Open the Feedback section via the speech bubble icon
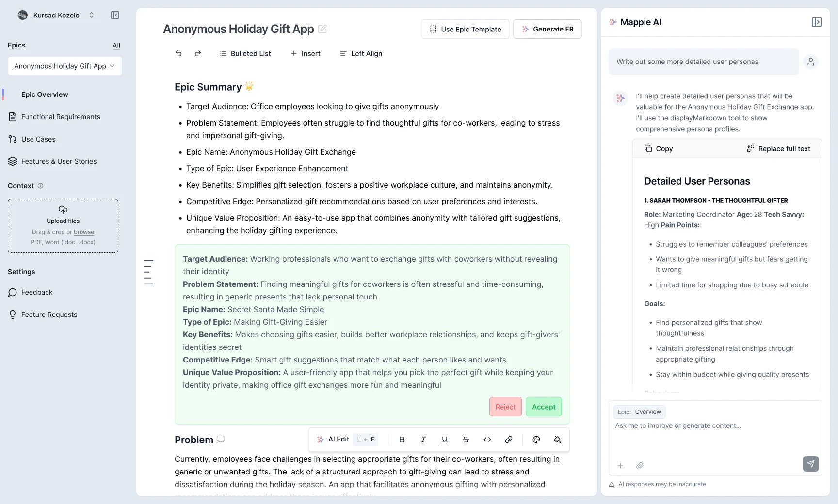Screen dimensions: 838x504 [13, 292]
